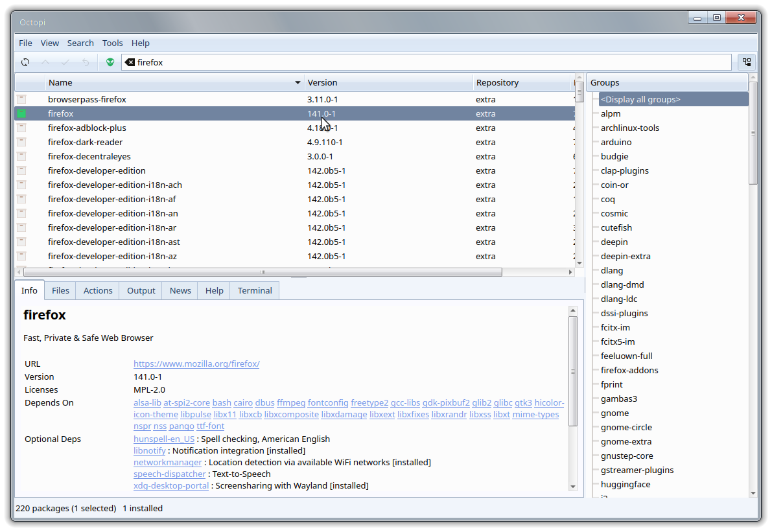Click the apply transaction checkmark icon
The height and width of the screenshot is (532, 772).
click(x=65, y=62)
